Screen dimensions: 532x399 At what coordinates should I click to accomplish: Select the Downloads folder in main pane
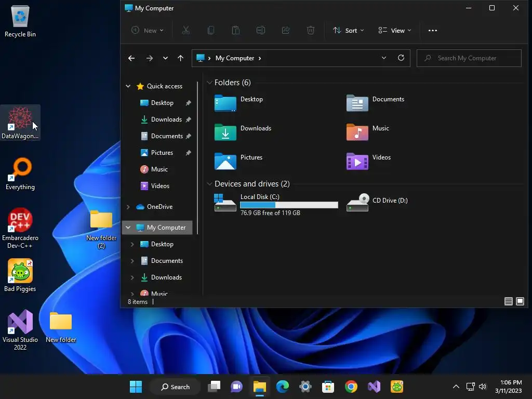click(243, 132)
